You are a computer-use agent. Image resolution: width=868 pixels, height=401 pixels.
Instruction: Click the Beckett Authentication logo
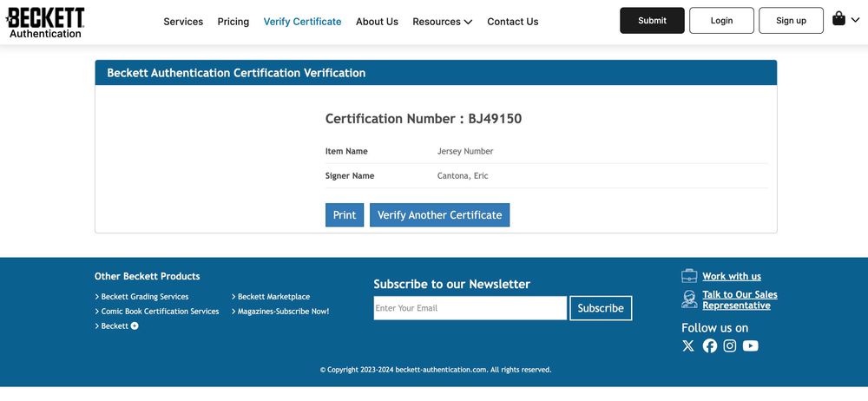tap(45, 23)
